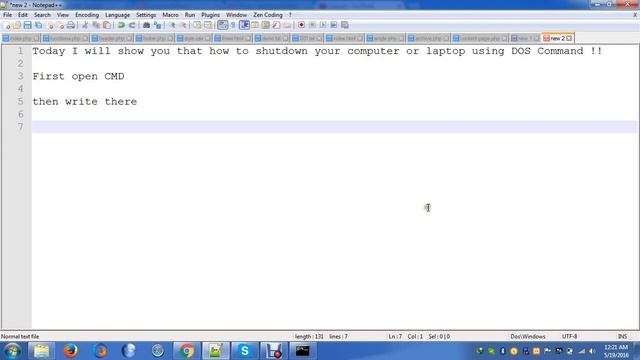Click the volume speaker tray icon

(591, 351)
